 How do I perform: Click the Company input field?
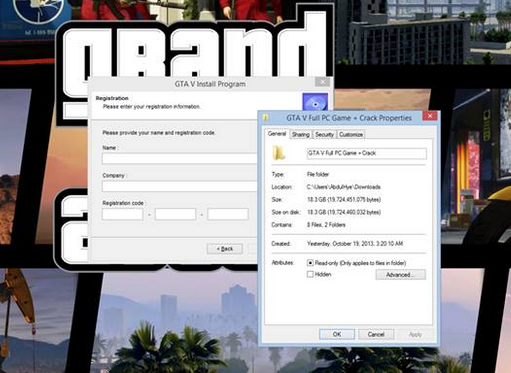(x=180, y=186)
